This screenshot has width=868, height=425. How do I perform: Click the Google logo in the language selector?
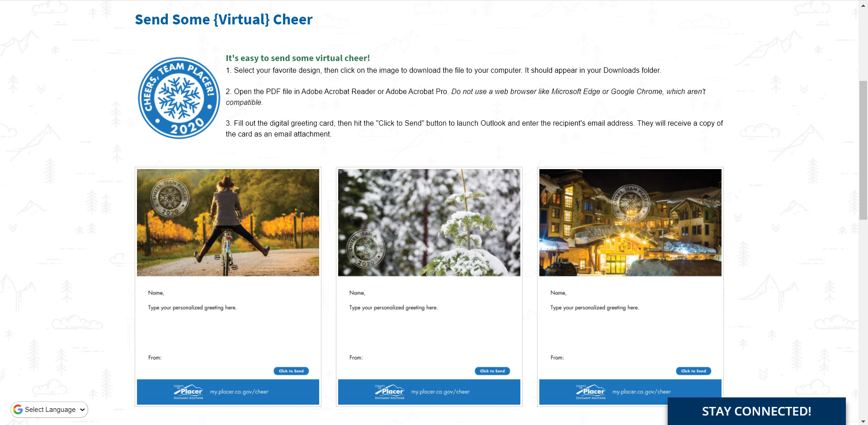(x=18, y=410)
